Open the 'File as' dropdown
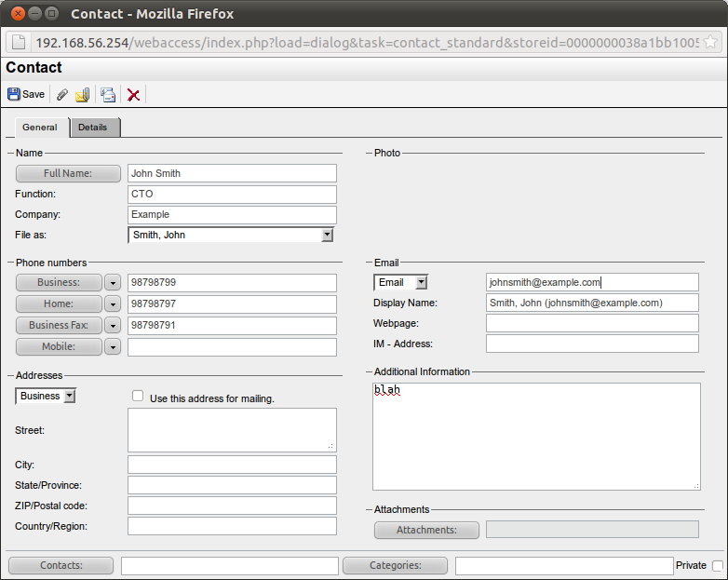Viewport: 728px width, 580px height. [x=327, y=236]
